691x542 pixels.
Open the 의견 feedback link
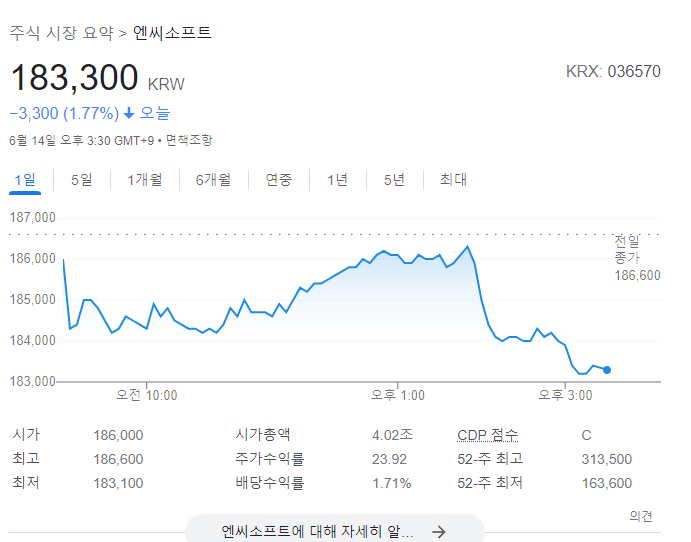pyautogui.click(x=641, y=516)
